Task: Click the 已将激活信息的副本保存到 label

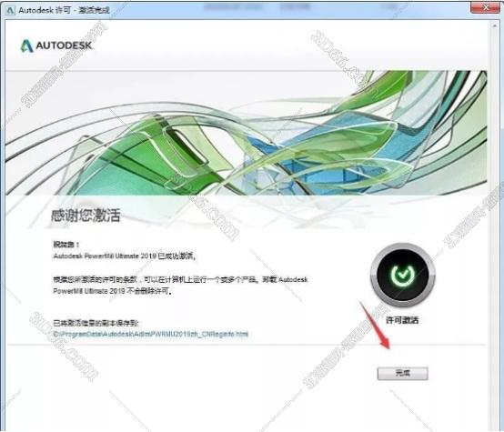Action: [x=96, y=323]
